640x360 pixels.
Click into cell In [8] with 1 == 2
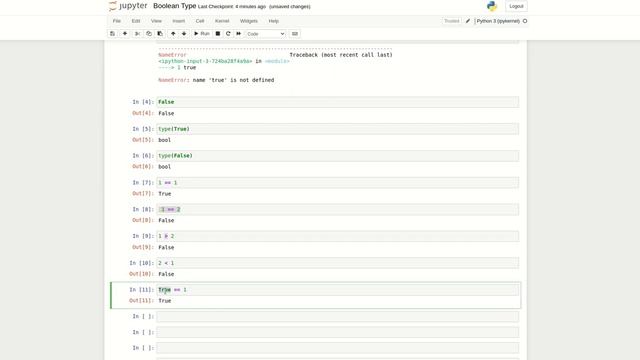pos(338,209)
